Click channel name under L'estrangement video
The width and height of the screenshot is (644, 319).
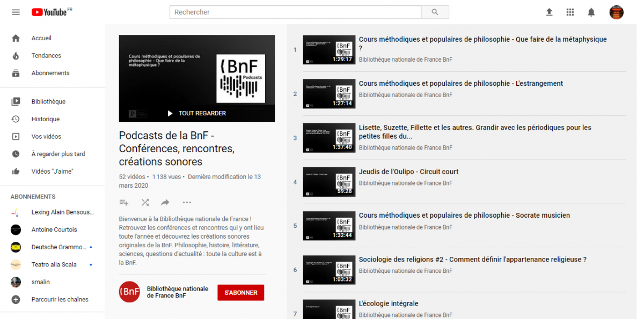tap(406, 95)
